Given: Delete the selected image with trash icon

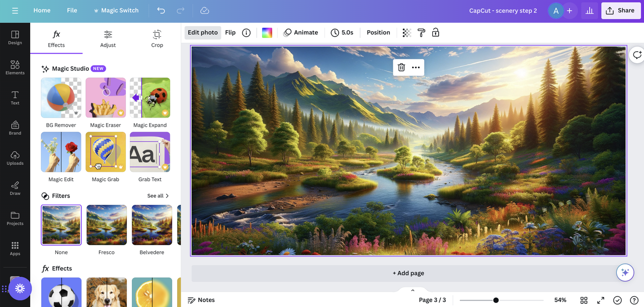Looking at the screenshot, I should coord(401,67).
